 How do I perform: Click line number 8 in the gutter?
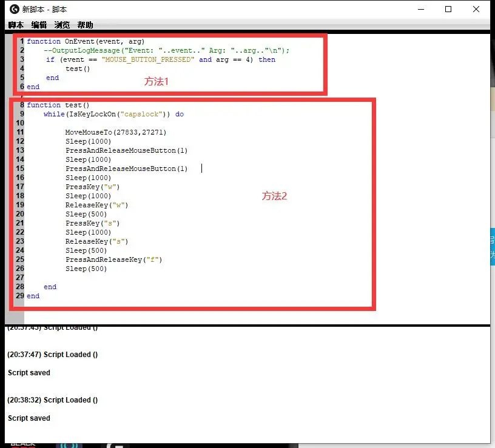coord(21,105)
